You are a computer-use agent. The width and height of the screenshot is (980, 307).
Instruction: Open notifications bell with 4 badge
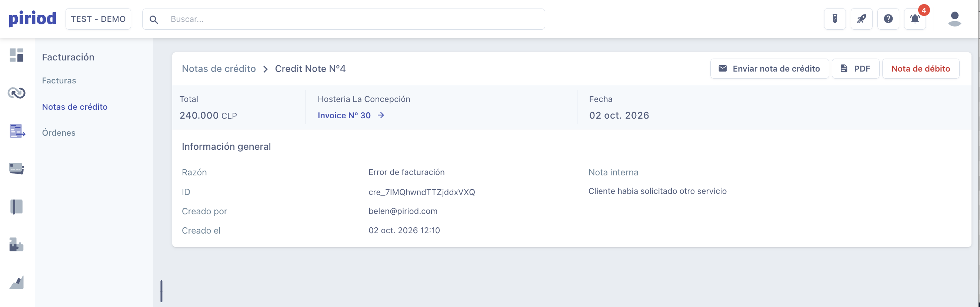coord(915,19)
